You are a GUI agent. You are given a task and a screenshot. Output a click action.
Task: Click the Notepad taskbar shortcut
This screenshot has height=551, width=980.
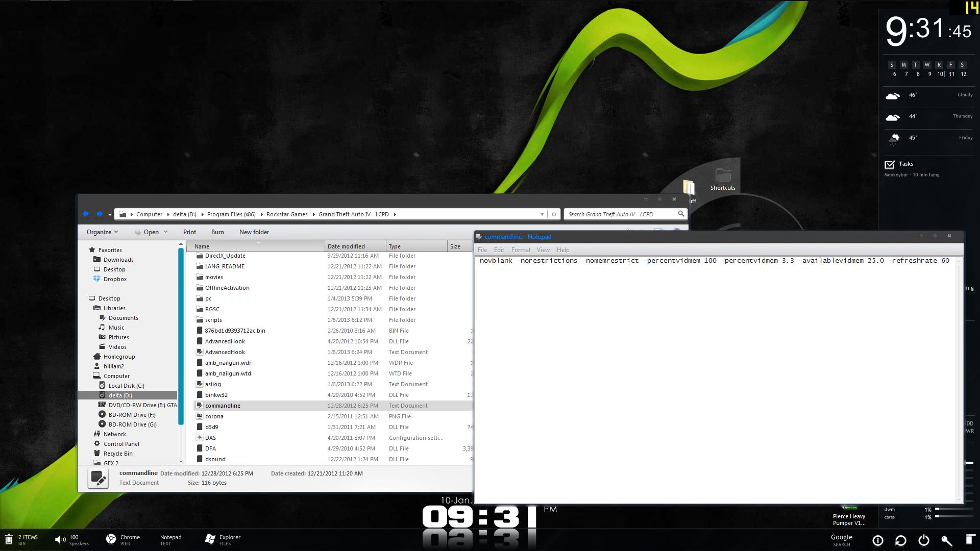170,539
